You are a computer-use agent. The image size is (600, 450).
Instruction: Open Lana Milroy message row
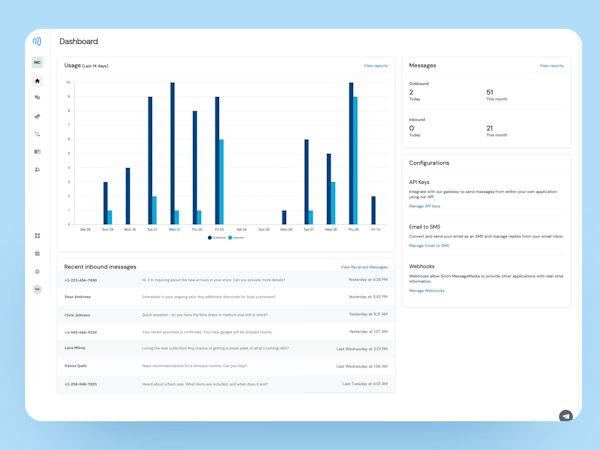pyautogui.click(x=226, y=349)
